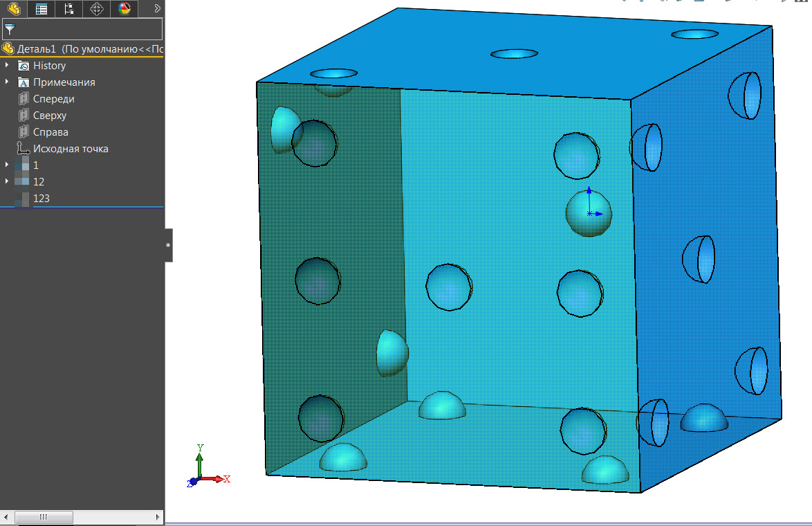Viewport: 812px width, 526px height.
Task: Expand the Примечания tree node
Action: point(7,82)
